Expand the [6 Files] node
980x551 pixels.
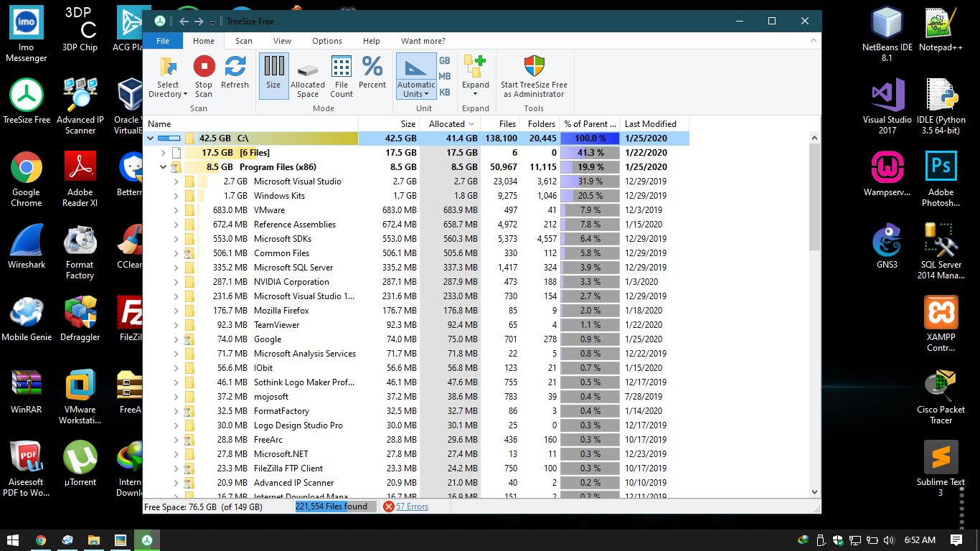164,153
